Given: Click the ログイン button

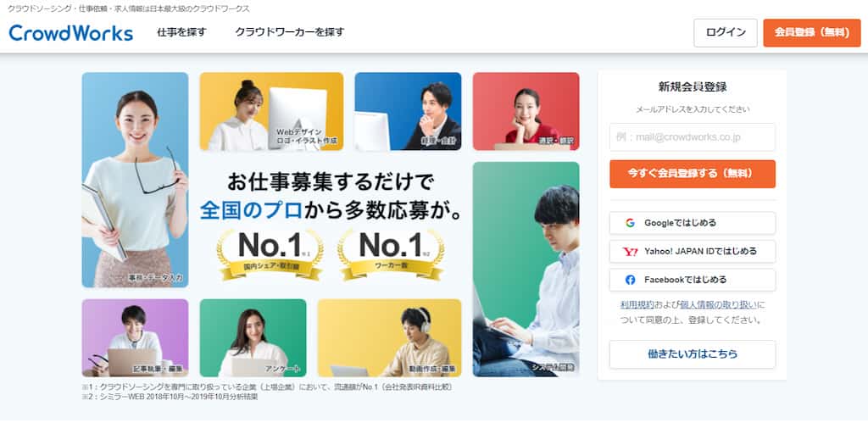Looking at the screenshot, I should pyautogui.click(x=726, y=33).
